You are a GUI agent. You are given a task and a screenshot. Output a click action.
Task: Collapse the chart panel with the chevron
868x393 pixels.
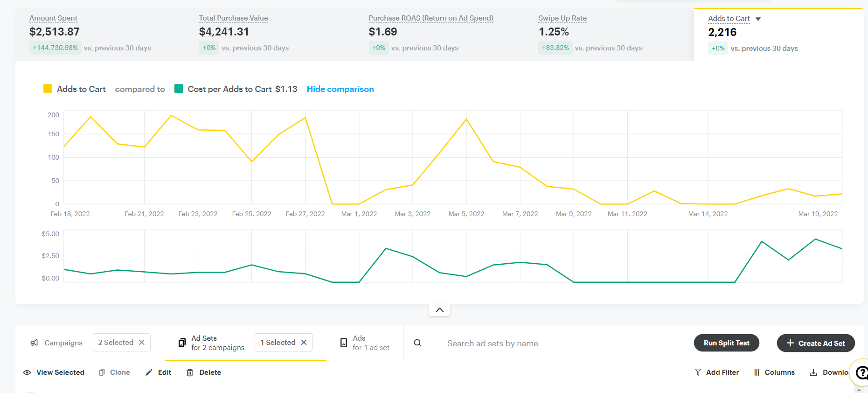pyautogui.click(x=439, y=310)
